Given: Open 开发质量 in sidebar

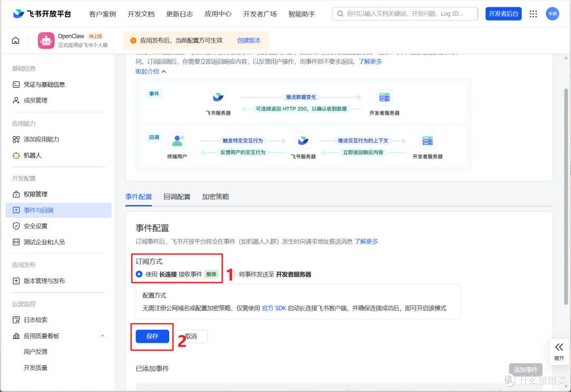Looking at the screenshot, I should point(35,368).
